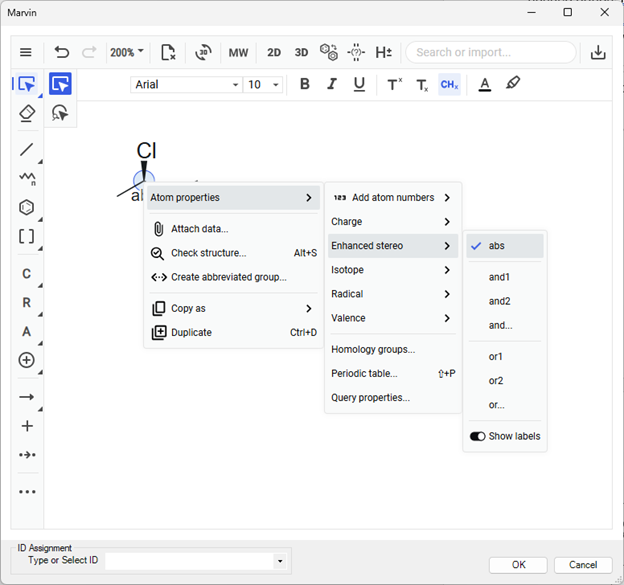Select the single bond line tool
This screenshot has height=585, width=624.
pyautogui.click(x=27, y=150)
